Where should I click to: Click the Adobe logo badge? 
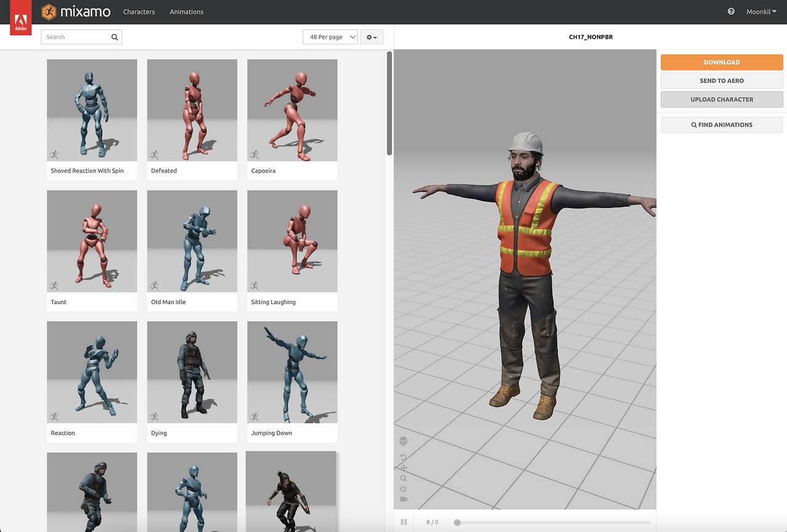20,18
